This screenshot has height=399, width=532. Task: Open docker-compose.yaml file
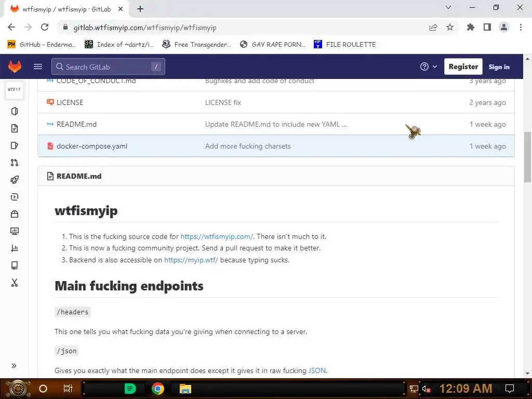[92, 146]
